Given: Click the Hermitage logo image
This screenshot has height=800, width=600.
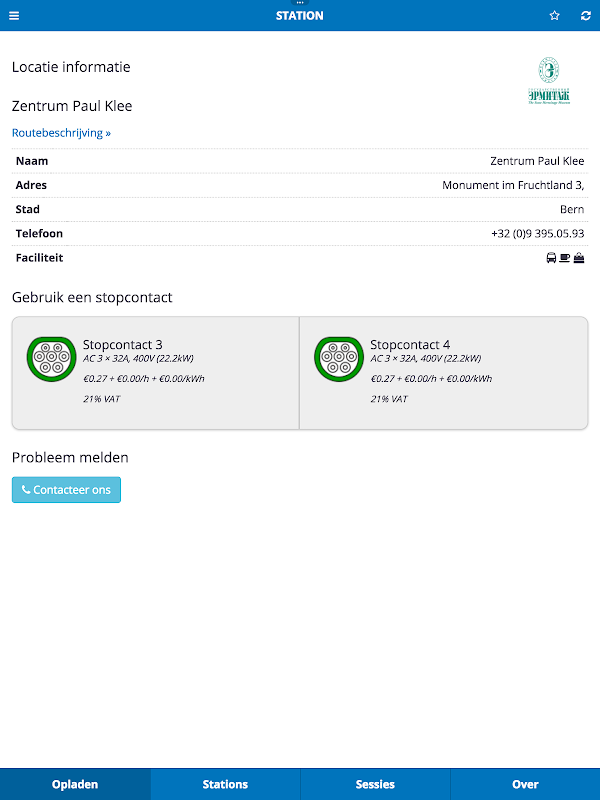Looking at the screenshot, I should tap(549, 81).
